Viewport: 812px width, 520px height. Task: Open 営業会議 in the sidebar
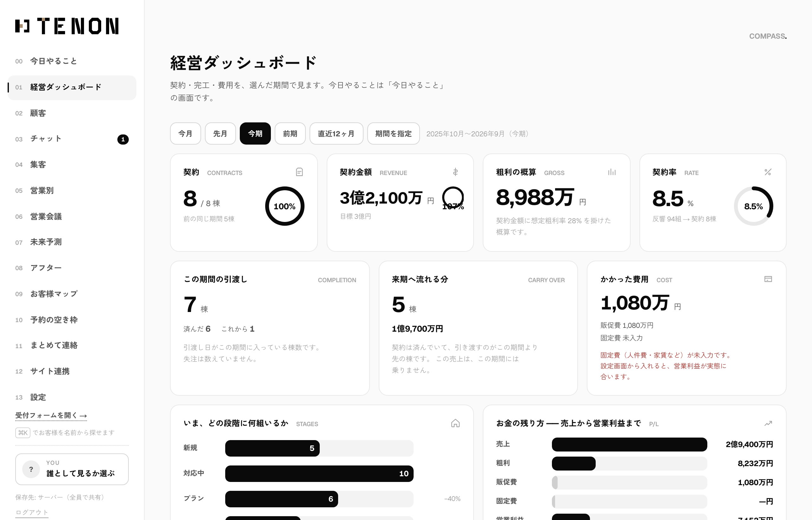pyautogui.click(x=72, y=217)
